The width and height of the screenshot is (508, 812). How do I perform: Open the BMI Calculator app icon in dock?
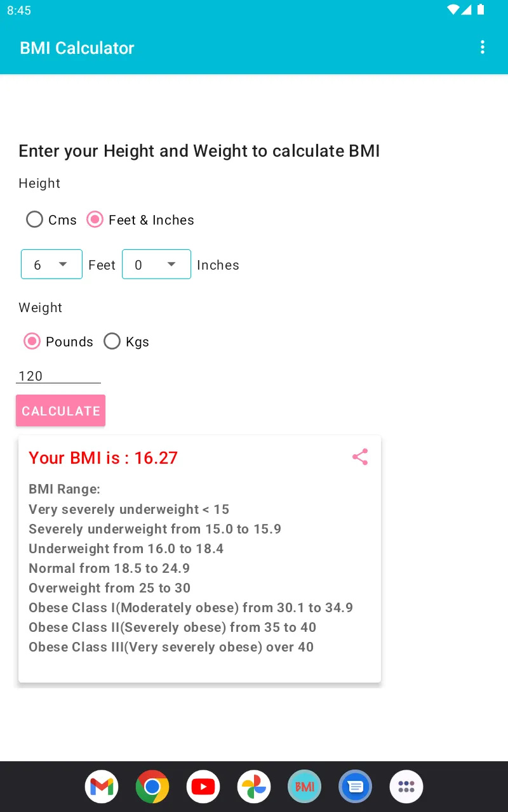(304, 787)
